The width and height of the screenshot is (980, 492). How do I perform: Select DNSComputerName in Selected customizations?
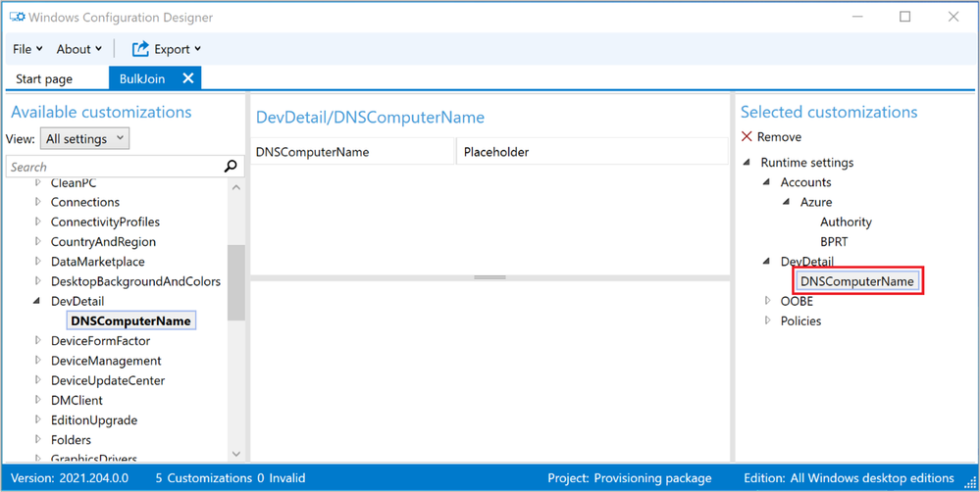pos(856,281)
